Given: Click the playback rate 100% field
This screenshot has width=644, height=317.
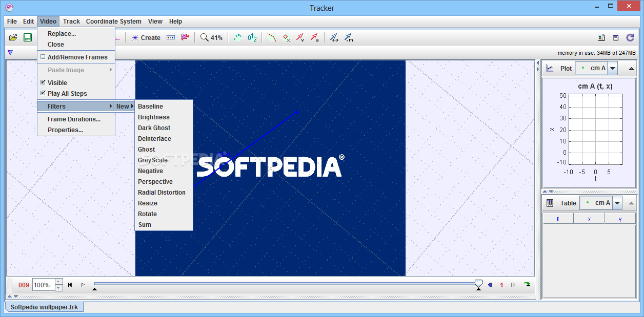Looking at the screenshot, I should [43, 285].
